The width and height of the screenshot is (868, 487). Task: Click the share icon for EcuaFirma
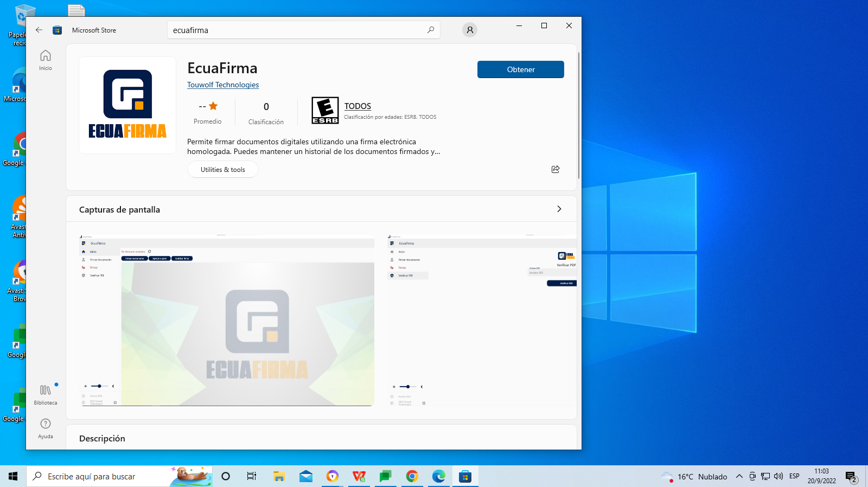pyautogui.click(x=556, y=169)
